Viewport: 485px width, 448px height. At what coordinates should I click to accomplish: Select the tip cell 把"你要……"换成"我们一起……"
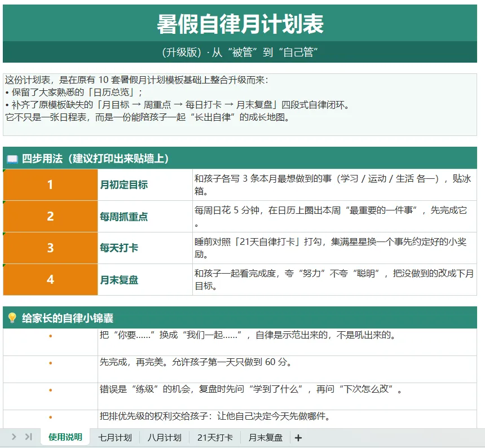288,342
